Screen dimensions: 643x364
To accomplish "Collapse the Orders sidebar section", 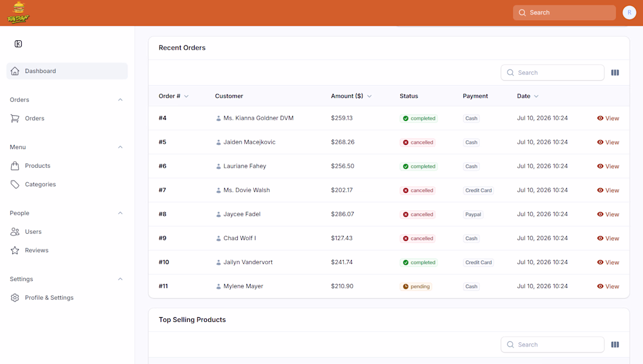I will coord(120,99).
